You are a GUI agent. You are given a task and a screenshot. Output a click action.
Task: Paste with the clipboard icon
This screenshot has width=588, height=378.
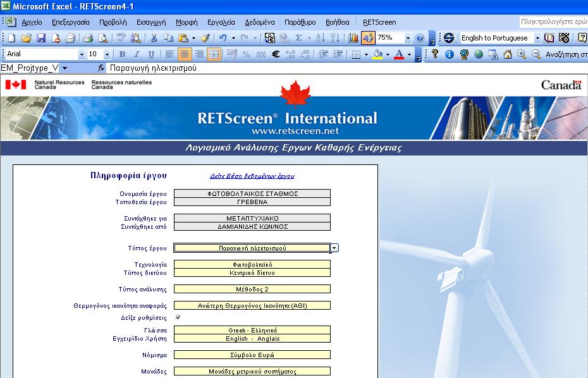point(183,38)
